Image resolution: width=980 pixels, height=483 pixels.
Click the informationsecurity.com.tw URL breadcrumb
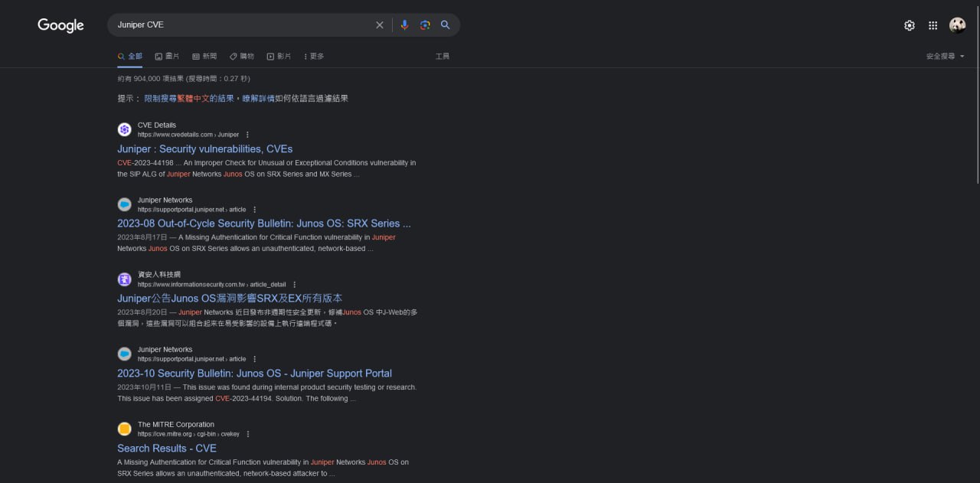[211, 285]
